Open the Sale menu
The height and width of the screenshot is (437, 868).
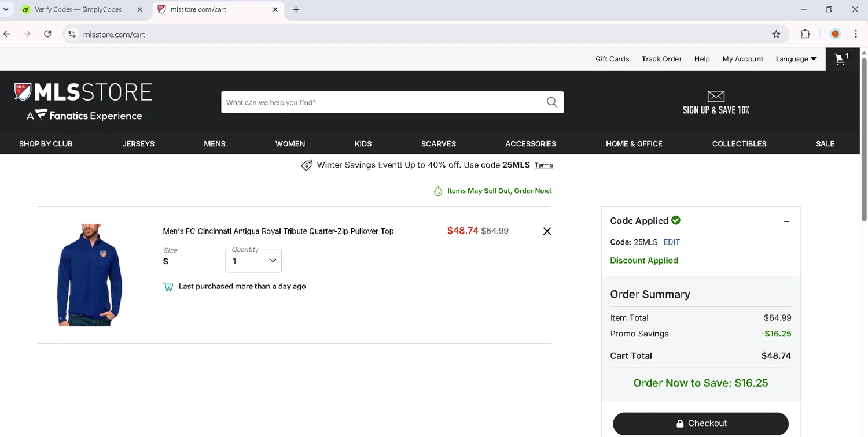(x=825, y=144)
